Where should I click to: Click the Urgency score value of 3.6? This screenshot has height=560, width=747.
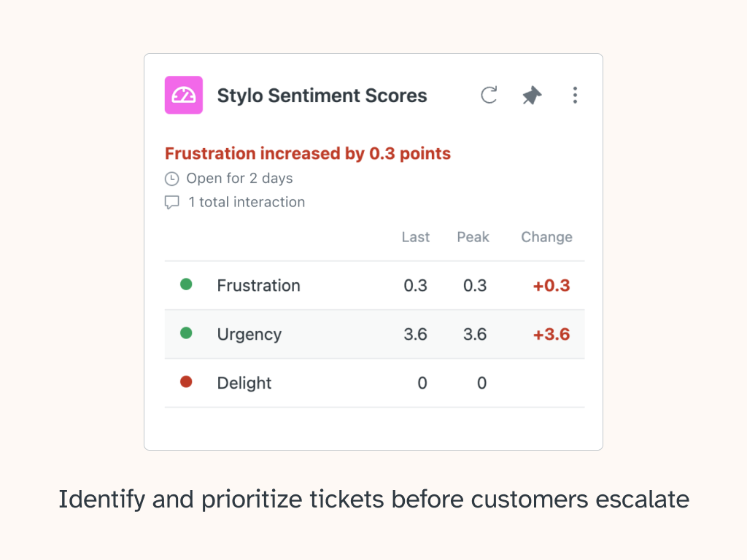(x=416, y=334)
